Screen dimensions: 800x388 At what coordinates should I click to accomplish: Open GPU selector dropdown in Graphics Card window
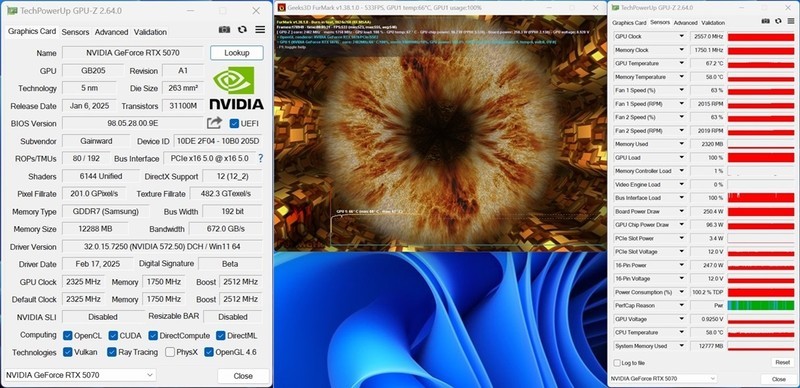(80, 375)
